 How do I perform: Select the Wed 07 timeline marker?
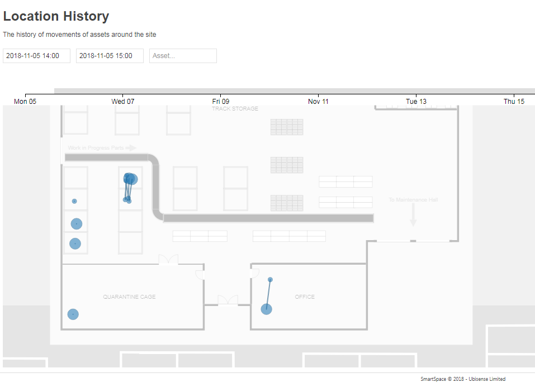123,101
